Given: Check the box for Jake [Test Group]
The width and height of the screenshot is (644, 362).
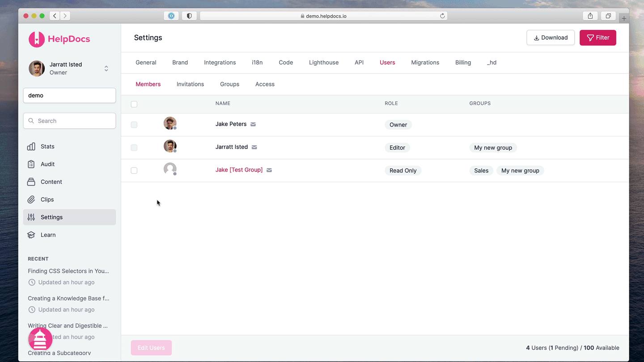Looking at the screenshot, I should [134, 170].
